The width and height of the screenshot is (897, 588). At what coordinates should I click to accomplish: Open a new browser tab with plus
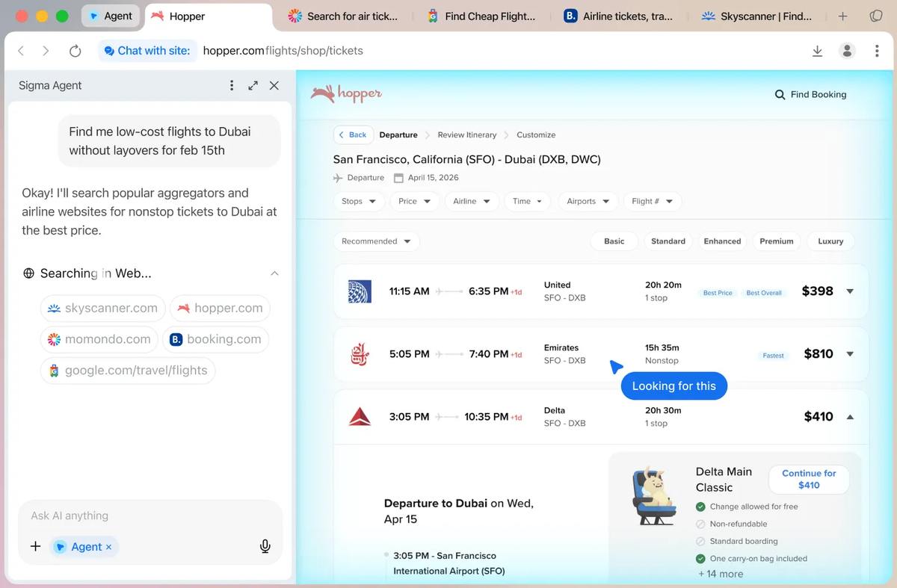(842, 16)
